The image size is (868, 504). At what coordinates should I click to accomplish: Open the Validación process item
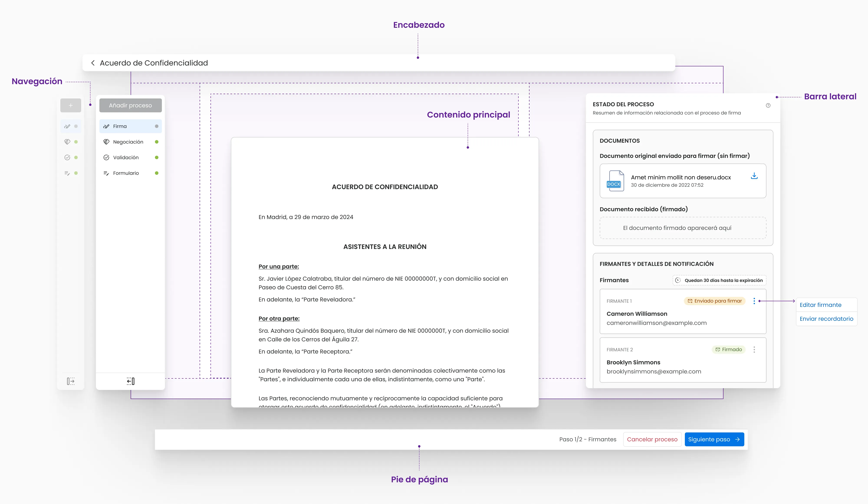pos(131,157)
